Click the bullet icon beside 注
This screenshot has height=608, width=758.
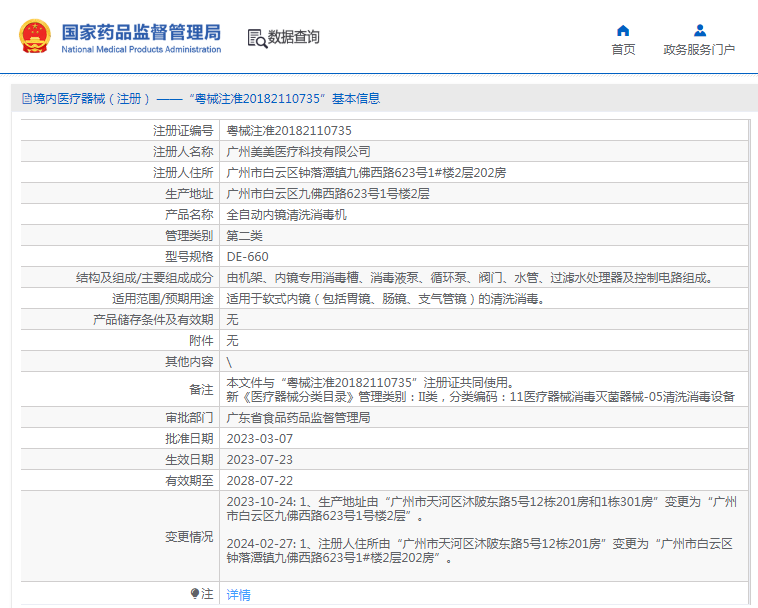pyautogui.click(x=194, y=593)
